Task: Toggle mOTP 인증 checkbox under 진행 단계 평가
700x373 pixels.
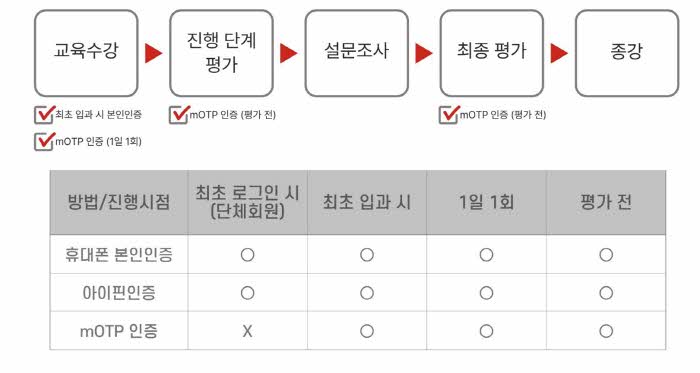Action: click(179, 115)
